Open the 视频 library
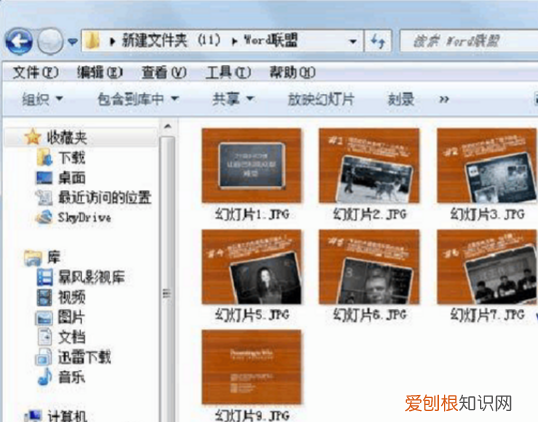The height and width of the screenshot is (422, 538). click(72, 297)
